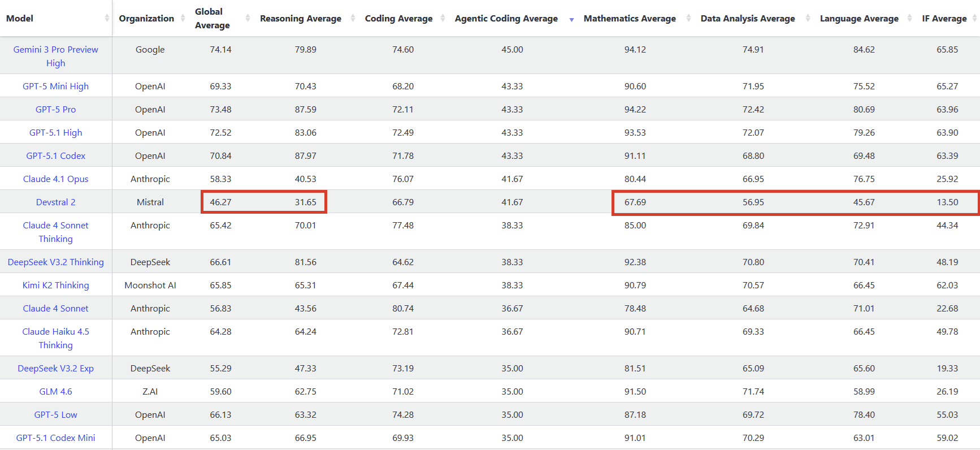Click the 22.68 IF average value

point(947,308)
